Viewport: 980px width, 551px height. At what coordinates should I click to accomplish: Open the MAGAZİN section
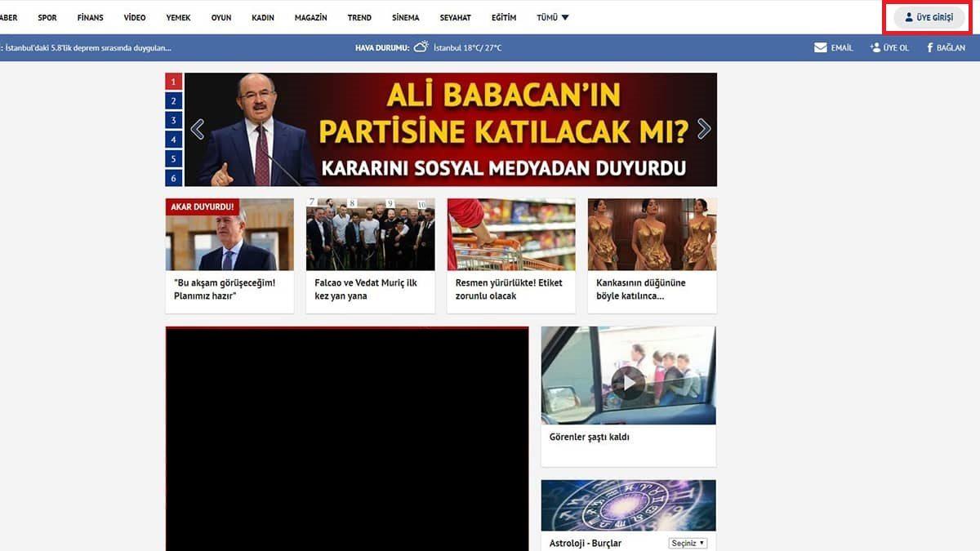[311, 16]
